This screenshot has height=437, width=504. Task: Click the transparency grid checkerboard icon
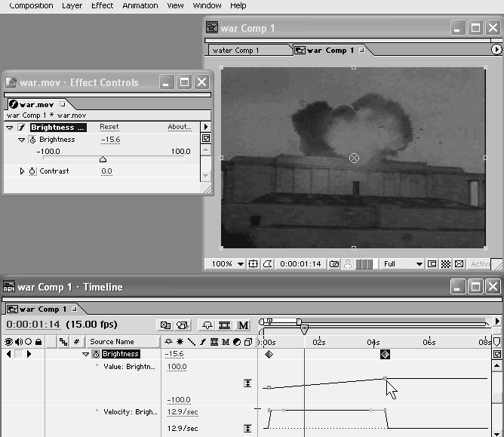(x=445, y=264)
